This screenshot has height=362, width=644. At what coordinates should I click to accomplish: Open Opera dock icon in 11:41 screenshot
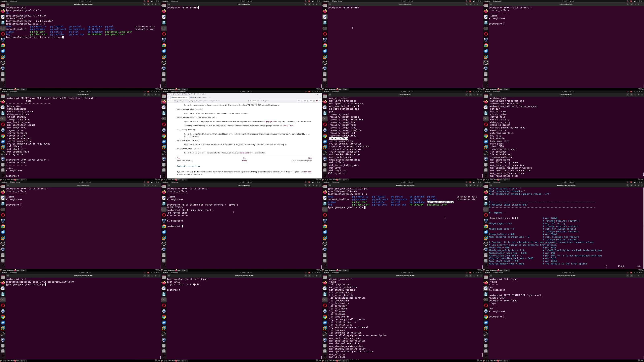pos(3,34)
